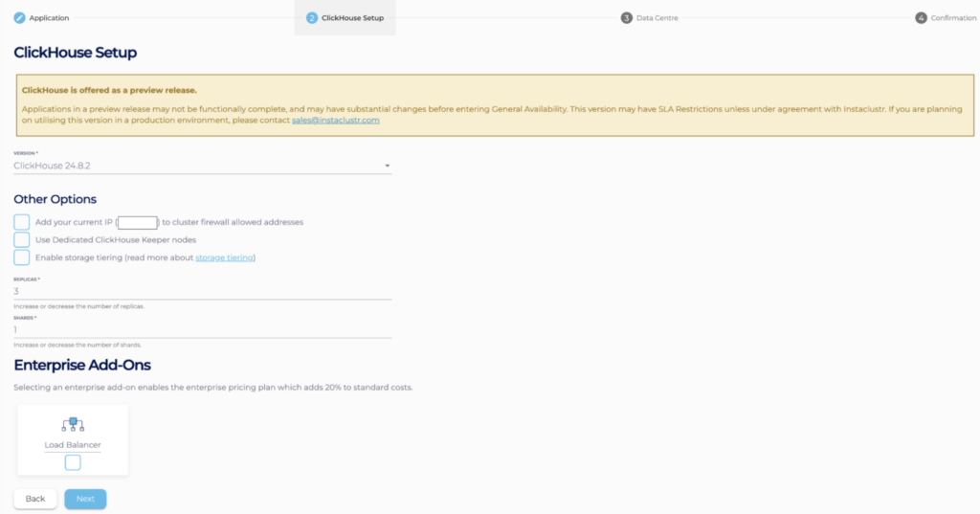Follow the storage tiering link
Image resolution: width=980 pixels, height=514 pixels.
pos(224,257)
